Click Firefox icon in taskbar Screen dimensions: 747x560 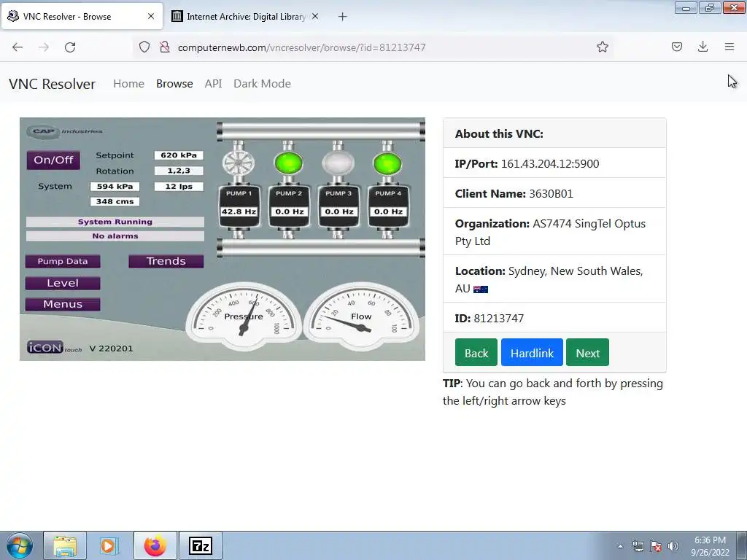pos(155,545)
